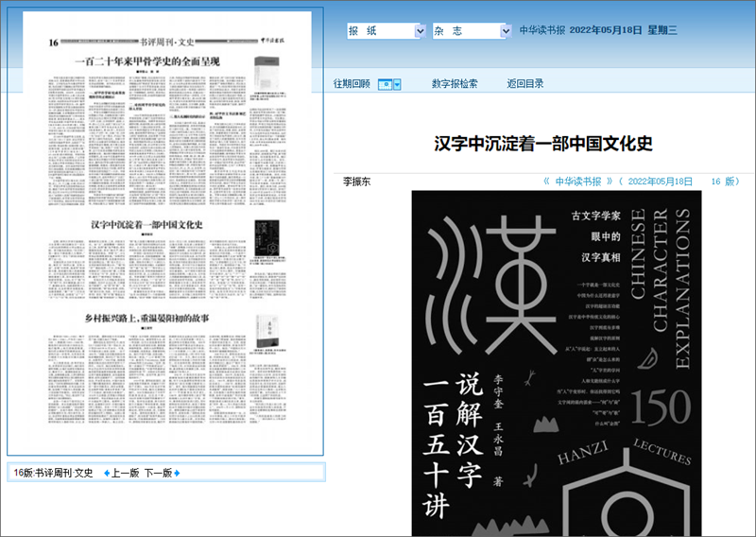
Task: Open the 杂志 magazine dropdown
Action: (x=472, y=31)
